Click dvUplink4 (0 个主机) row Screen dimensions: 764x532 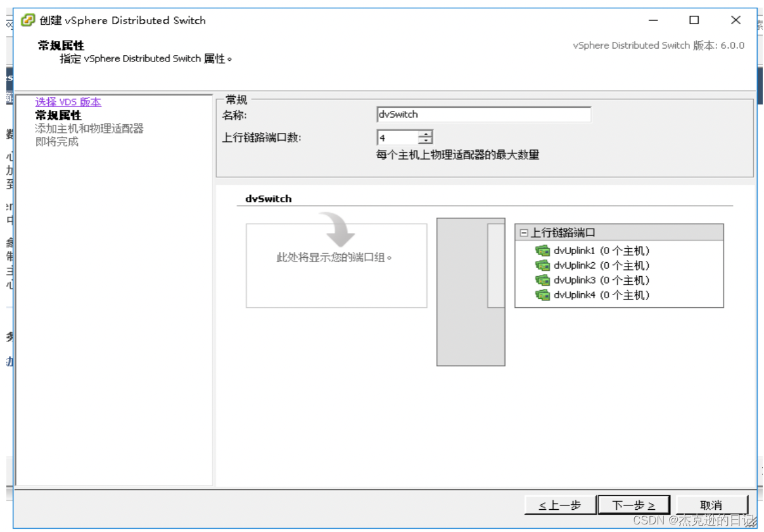(592, 294)
